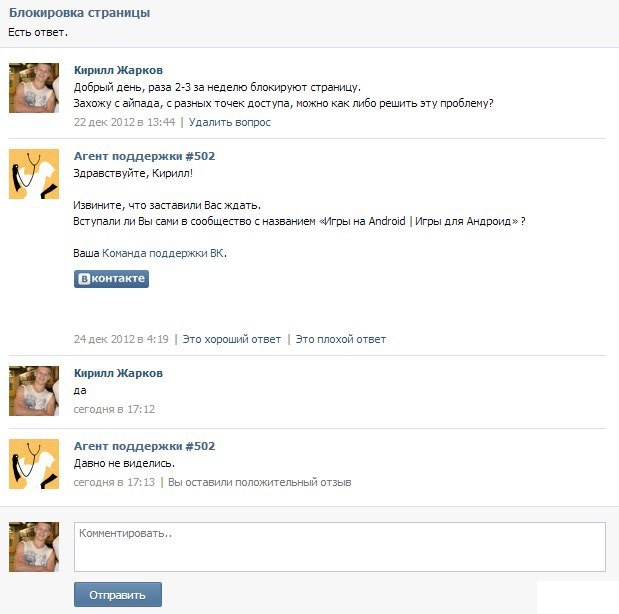Click support agent avatar beside 'Давно не виделись'
Screen dimensions: 619x614
(34, 464)
